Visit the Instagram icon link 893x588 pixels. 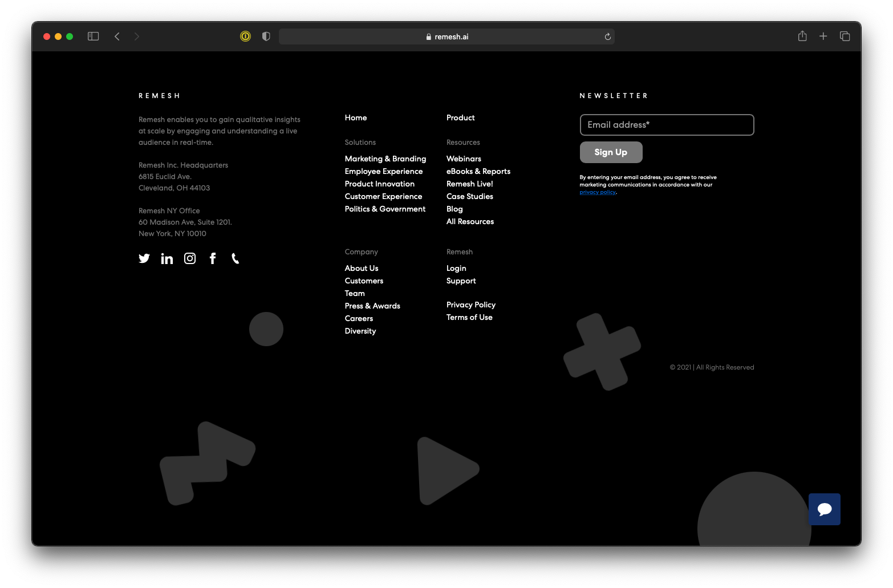pos(190,258)
